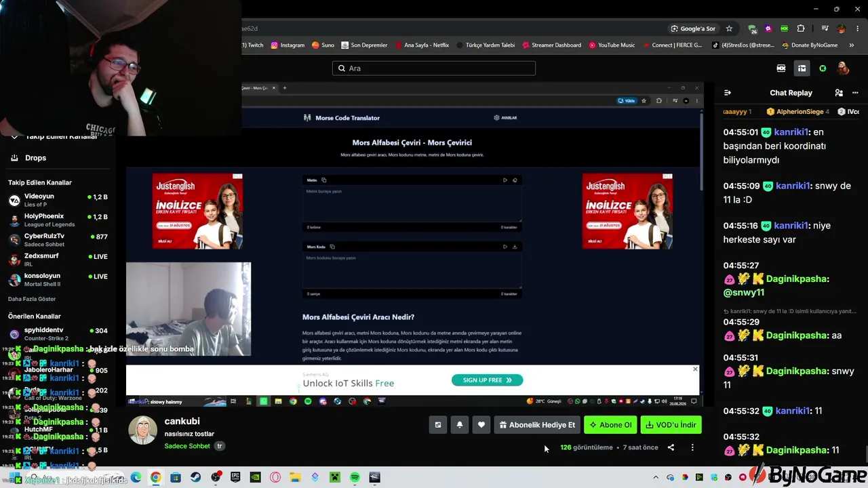Open the purple extension icon in Chrome toolbar
Viewport: 868px width, 488px height.
click(768, 28)
